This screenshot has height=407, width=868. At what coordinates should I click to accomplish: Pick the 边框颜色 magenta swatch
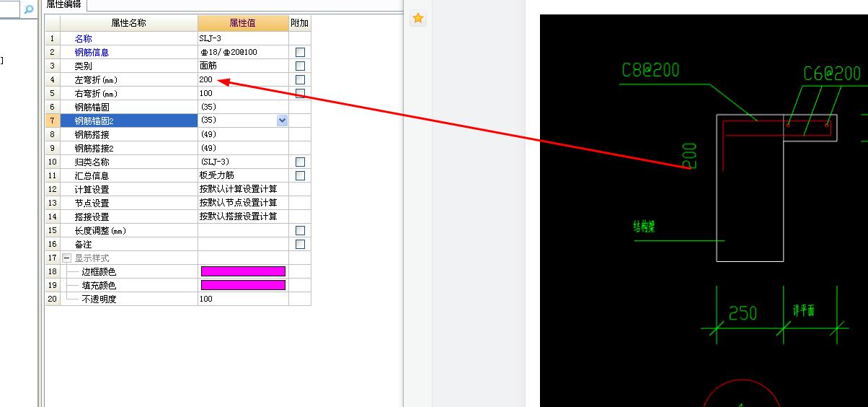tap(243, 271)
